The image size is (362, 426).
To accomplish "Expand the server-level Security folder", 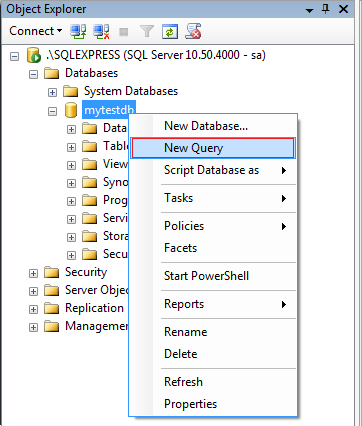I will coord(33,273).
